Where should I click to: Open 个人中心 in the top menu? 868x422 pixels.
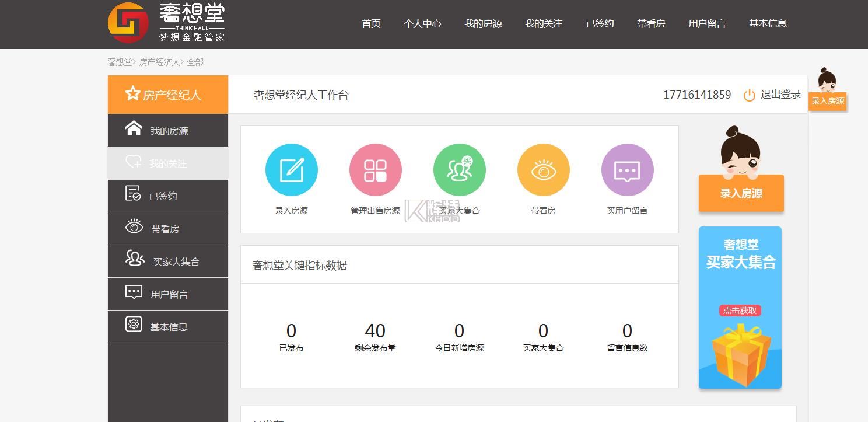[422, 23]
